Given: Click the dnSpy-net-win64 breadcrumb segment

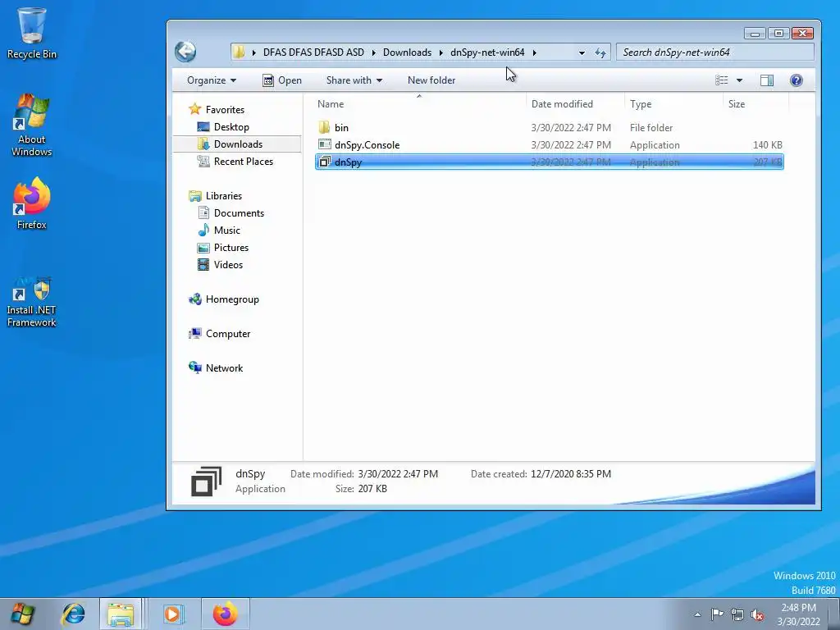Looking at the screenshot, I should pos(487,52).
